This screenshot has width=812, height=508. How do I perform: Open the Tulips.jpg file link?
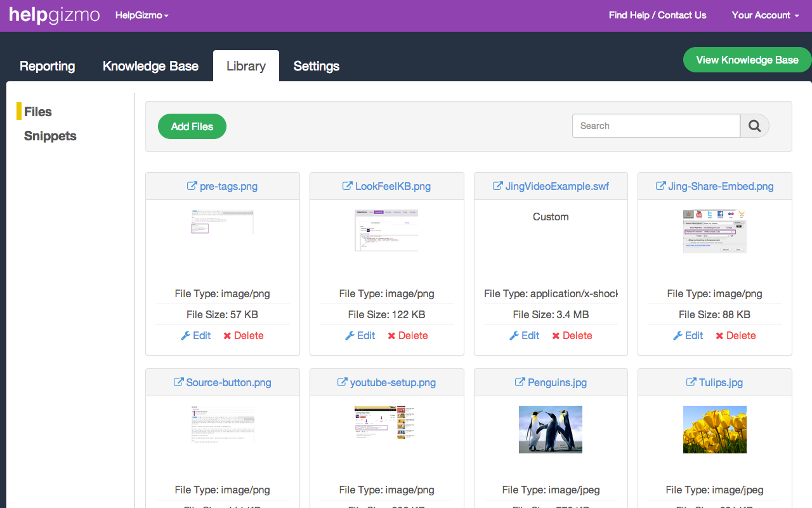pyautogui.click(x=721, y=382)
